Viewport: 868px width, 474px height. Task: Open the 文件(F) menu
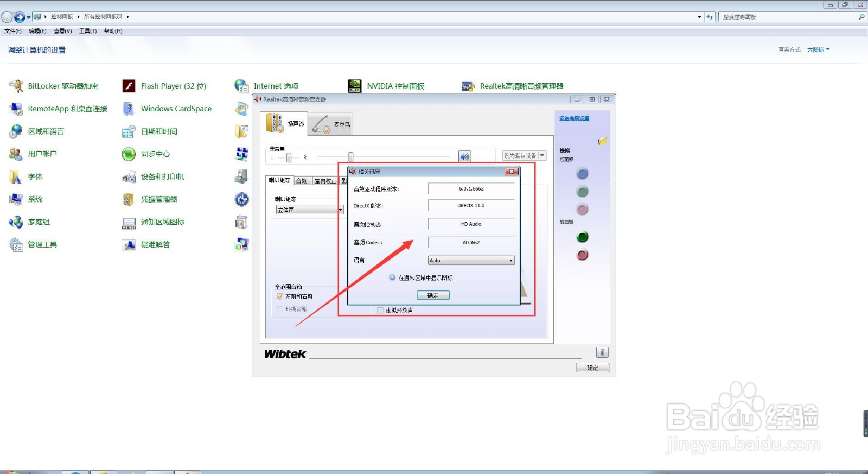13,31
